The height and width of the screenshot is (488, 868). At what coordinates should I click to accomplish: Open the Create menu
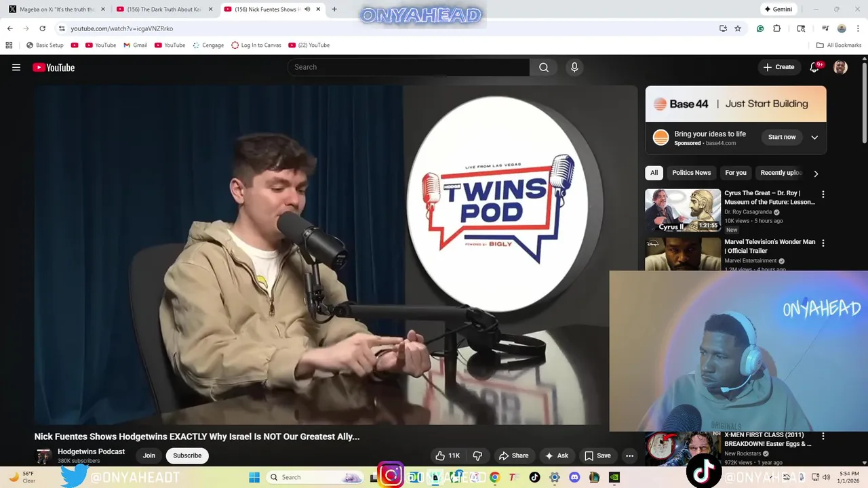click(778, 67)
